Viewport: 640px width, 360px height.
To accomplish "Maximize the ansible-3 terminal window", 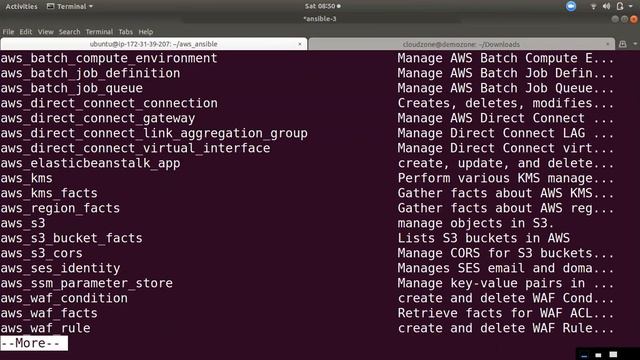I will pos(624,19).
